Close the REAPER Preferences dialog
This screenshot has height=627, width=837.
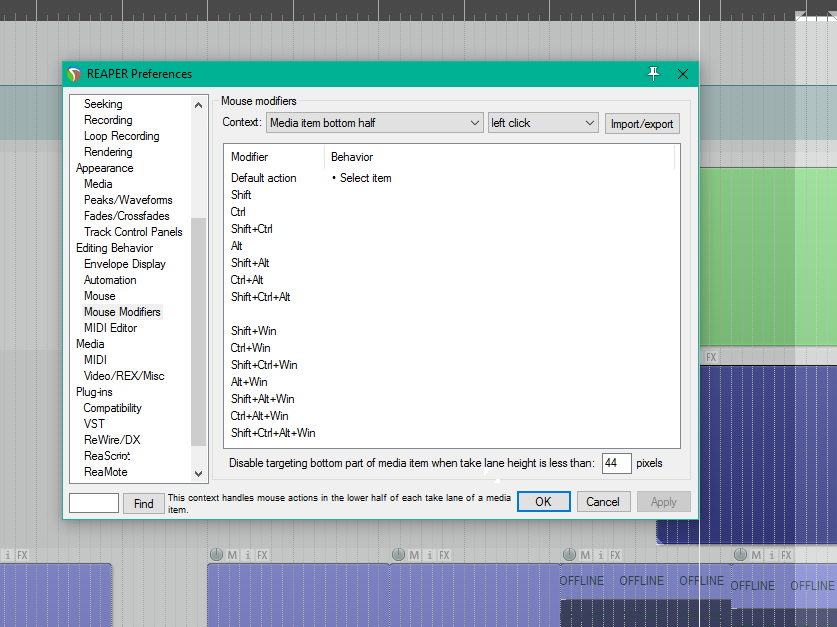[x=683, y=74]
